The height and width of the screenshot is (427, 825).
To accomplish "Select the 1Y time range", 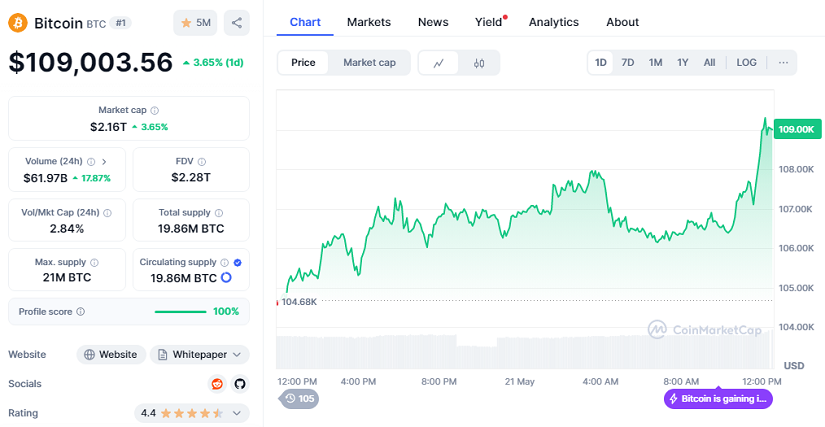I will [682, 63].
